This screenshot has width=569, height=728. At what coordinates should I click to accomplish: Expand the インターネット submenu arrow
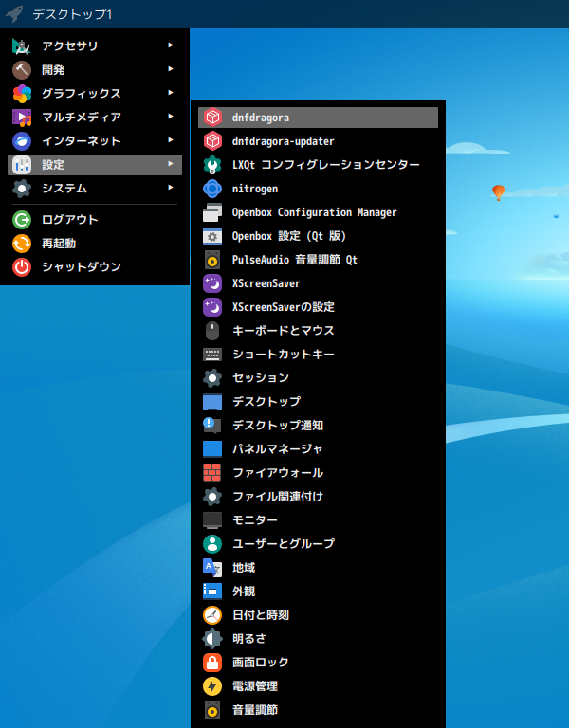point(171,140)
